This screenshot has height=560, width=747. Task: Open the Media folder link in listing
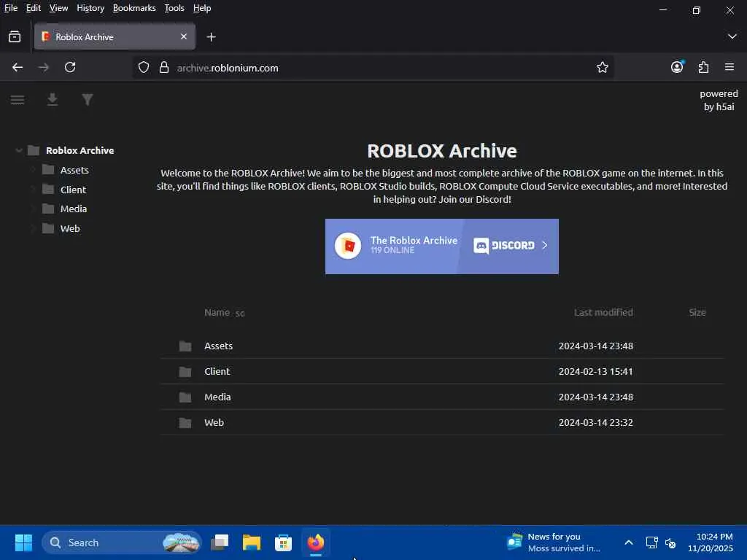click(217, 397)
